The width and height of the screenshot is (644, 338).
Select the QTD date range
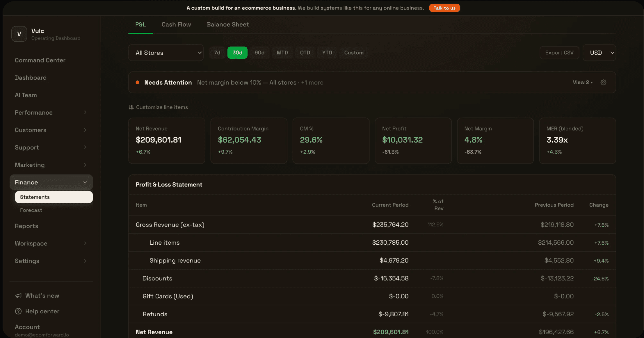[305, 53]
